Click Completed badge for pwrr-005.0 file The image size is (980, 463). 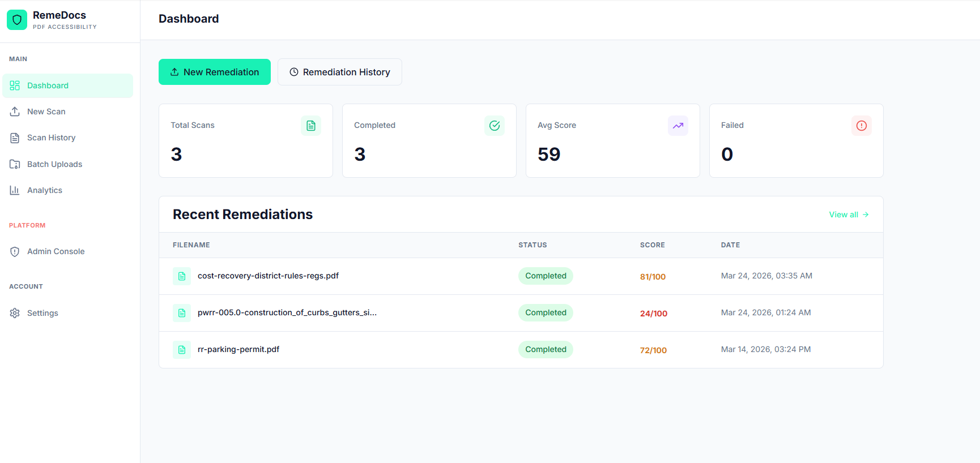point(546,312)
